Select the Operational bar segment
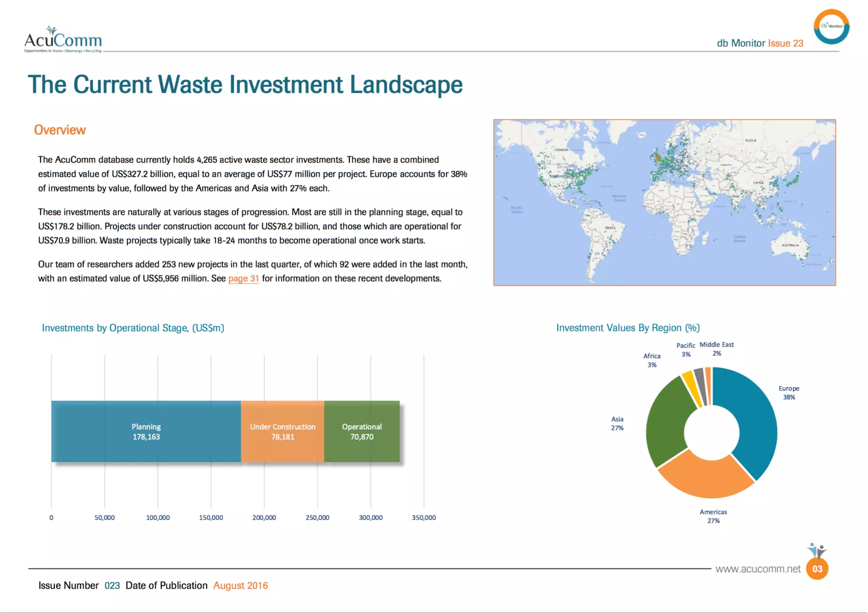Image resolution: width=868 pixels, height=613 pixels. click(x=362, y=431)
